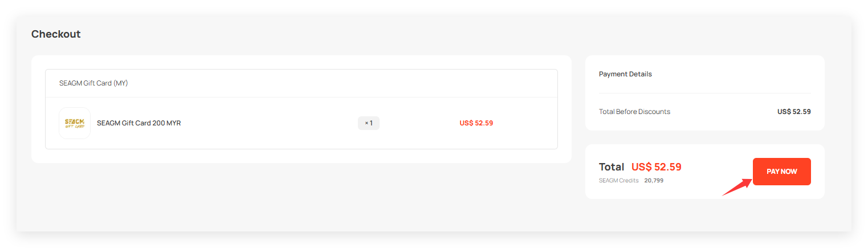Click the PAY NOW button
This screenshot has height=248, width=868.
781,172
